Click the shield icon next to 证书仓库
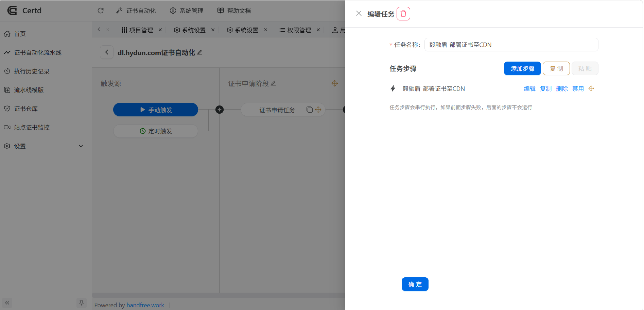This screenshot has height=310, width=644. (x=7, y=109)
